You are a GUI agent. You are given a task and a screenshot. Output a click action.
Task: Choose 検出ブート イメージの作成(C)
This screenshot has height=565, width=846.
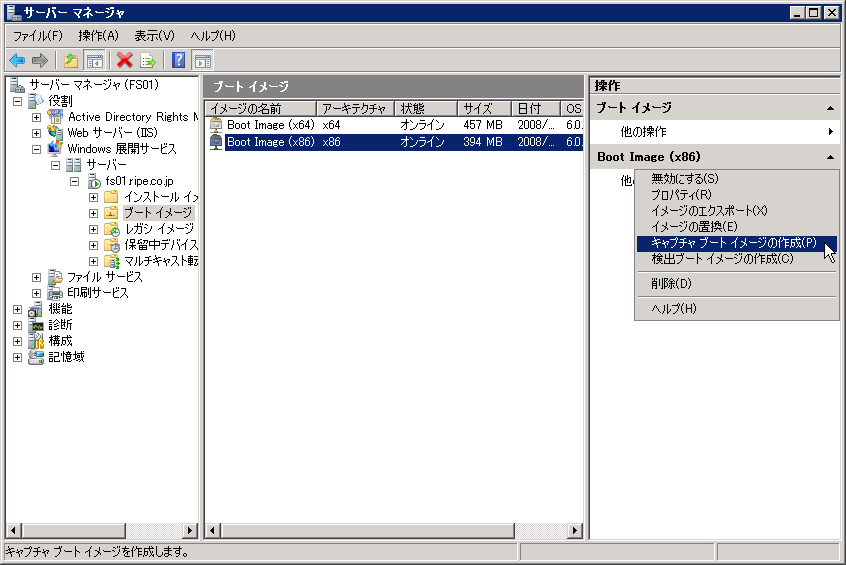(736, 259)
